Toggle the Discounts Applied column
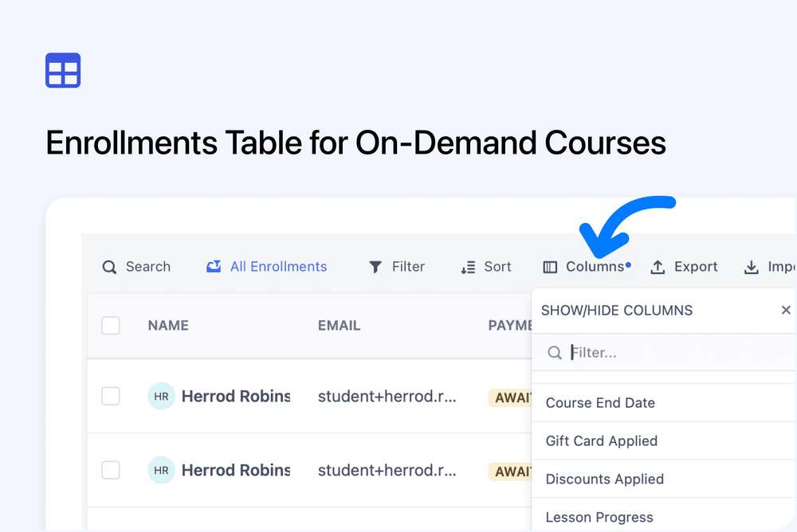 pos(604,479)
